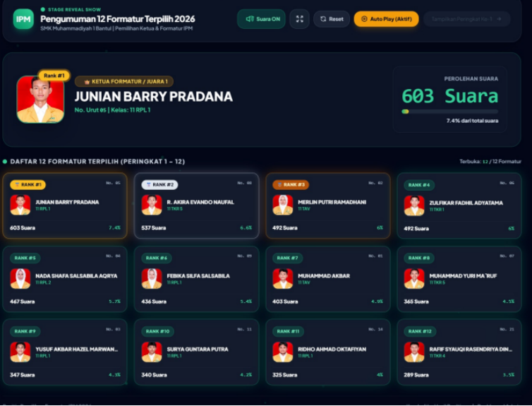
Task: Click the name RIDHO AHMAD OKTAFIYAN
Action: tap(332, 350)
